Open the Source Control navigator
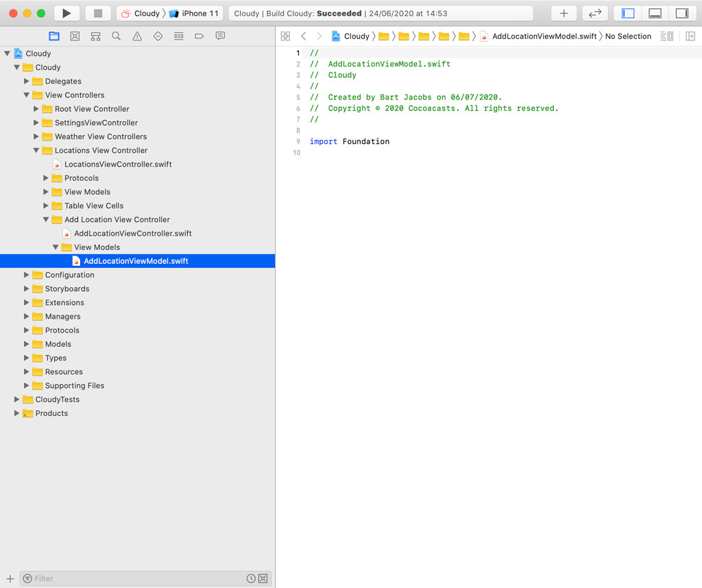Viewport: 702px width, 588px height. pyautogui.click(x=75, y=36)
